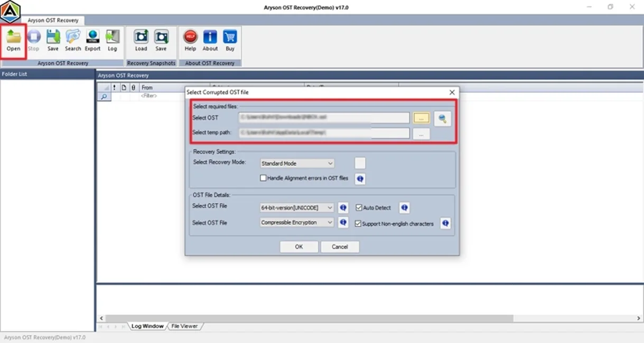This screenshot has width=644, height=343.
Task: Click the Select OST path field
Action: click(x=324, y=118)
